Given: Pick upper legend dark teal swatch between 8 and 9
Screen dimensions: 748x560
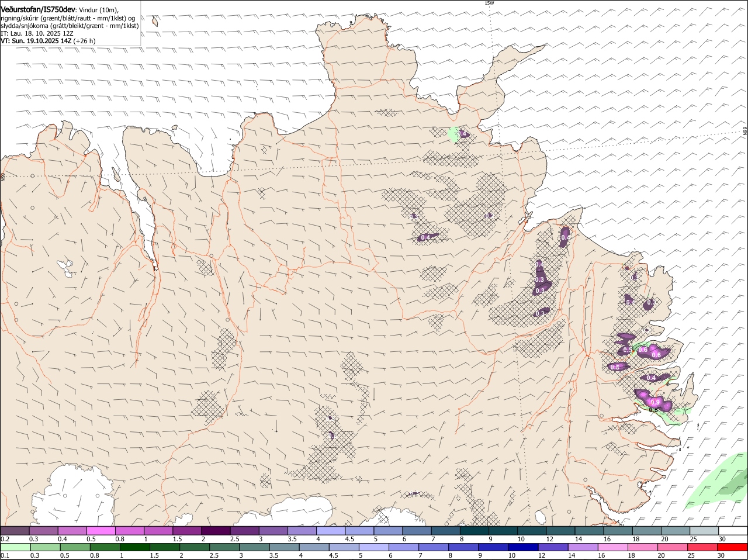Looking at the screenshot, I should click(x=475, y=530).
